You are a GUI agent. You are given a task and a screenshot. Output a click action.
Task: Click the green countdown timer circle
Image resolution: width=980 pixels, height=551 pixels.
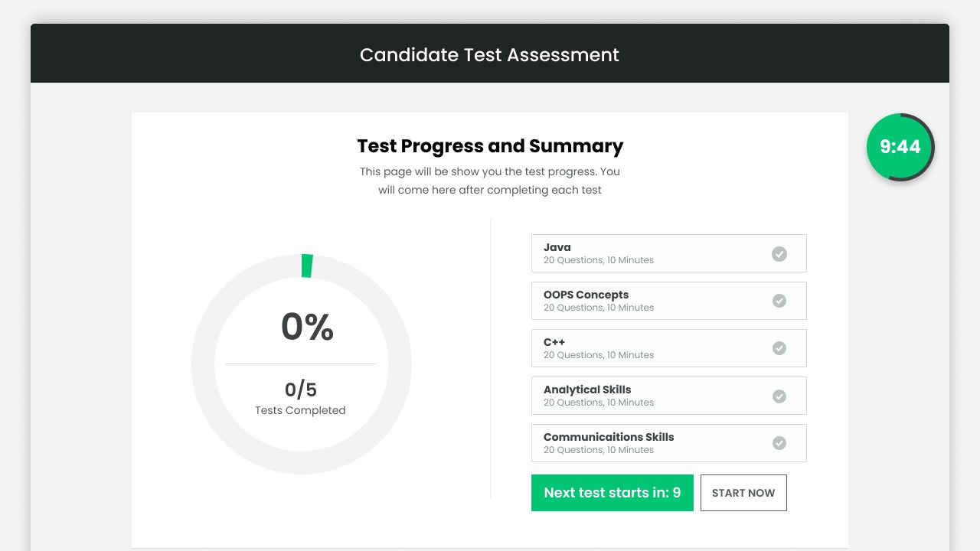[900, 147]
